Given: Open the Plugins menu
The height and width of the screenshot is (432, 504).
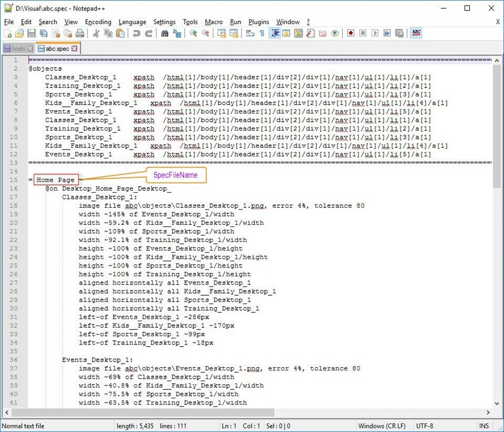Looking at the screenshot, I should tap(259, 22).
